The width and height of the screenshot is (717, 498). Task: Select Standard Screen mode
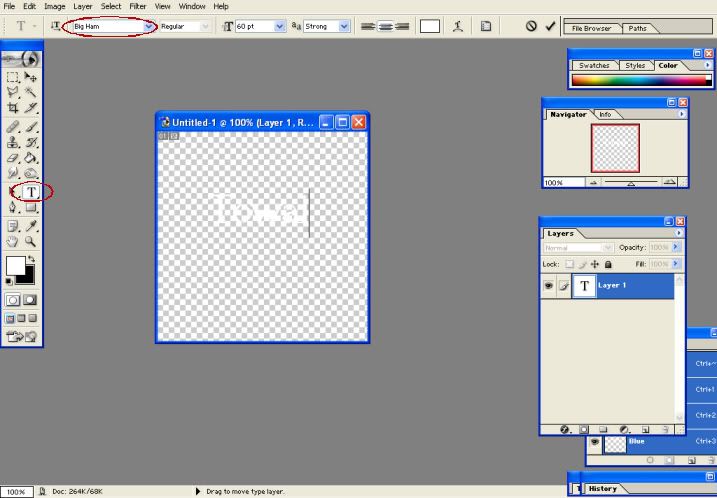(10, 318)
